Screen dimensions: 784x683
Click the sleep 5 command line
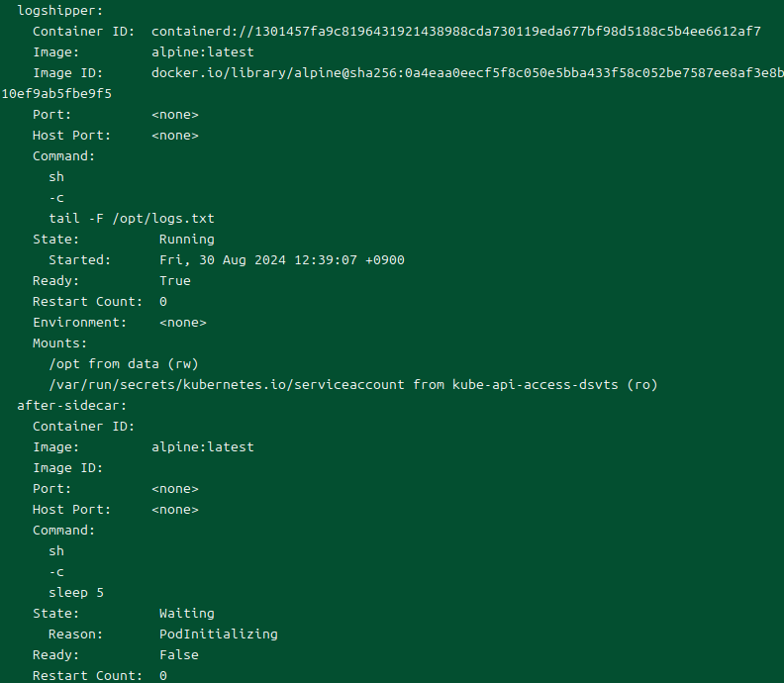[75, 592]
